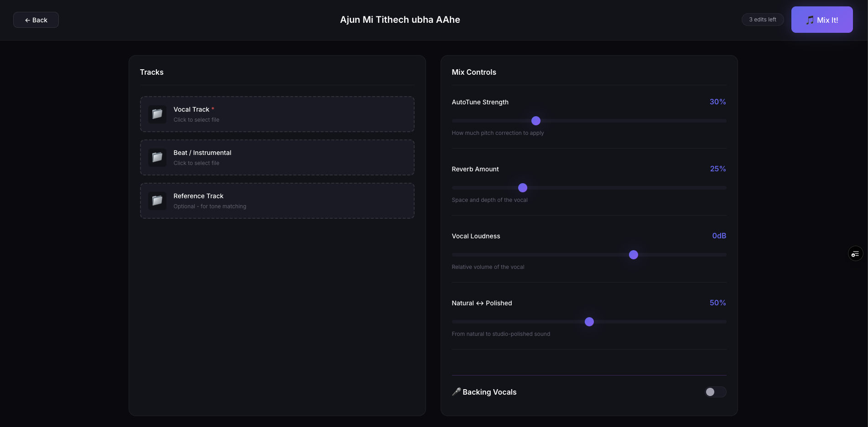
Task: Click the AutoTune Strength slider handle
Action: [x=536, y=121]
